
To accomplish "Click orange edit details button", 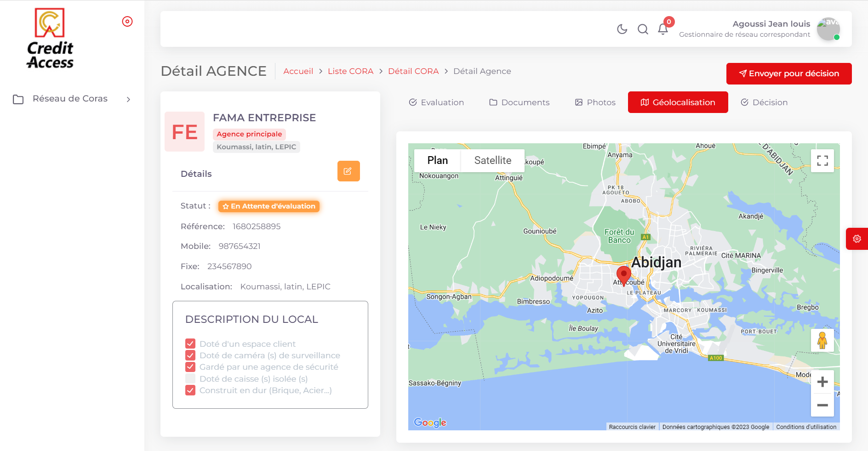I will [348, 171].
